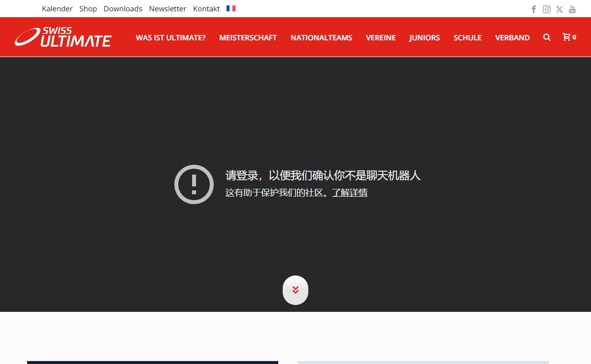Viewport: 591px width, 364px height.
Task: Open the Verband menu
Action: tap(513, 37)
